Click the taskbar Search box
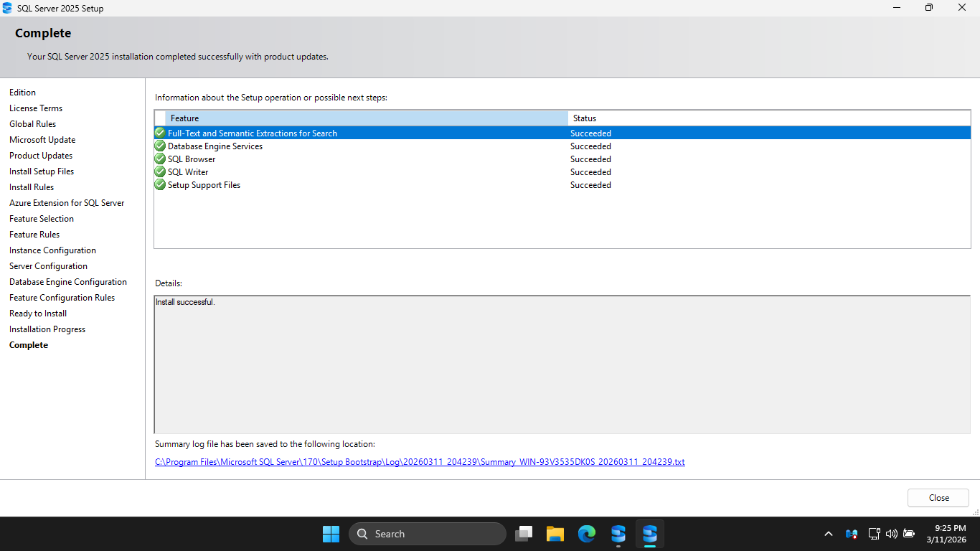Screen dimensions: 980x551 [428, 534]
